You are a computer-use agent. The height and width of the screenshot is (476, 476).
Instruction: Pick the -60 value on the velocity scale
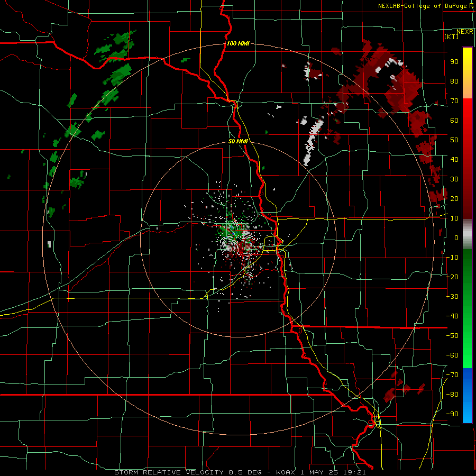coord(452,355)
